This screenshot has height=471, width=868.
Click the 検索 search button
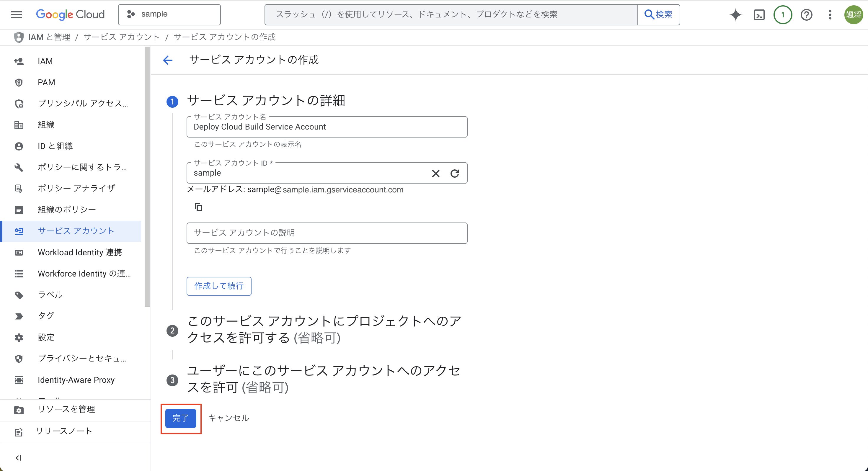[x=658, y=14]
